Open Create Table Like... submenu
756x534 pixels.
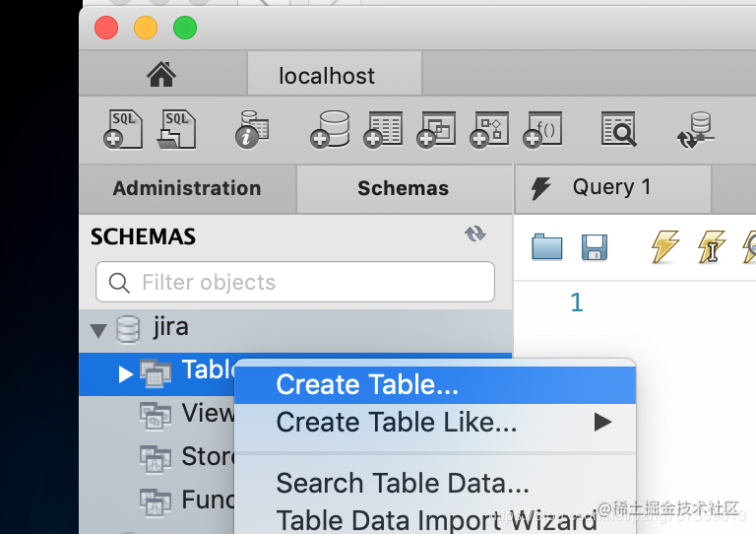(x=435, y=423)
